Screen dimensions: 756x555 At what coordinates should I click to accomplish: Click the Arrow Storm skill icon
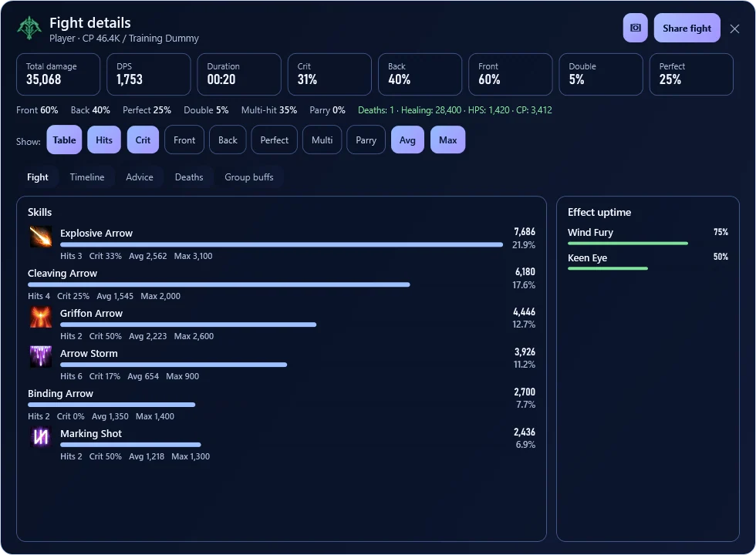pyautogui.click(x=41, y=356)
